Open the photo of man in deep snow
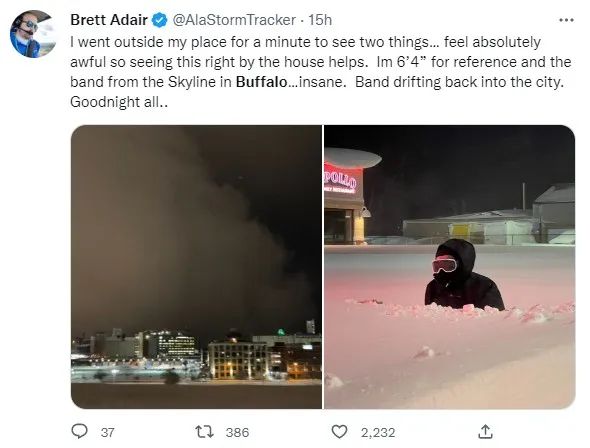 point(450,267)
